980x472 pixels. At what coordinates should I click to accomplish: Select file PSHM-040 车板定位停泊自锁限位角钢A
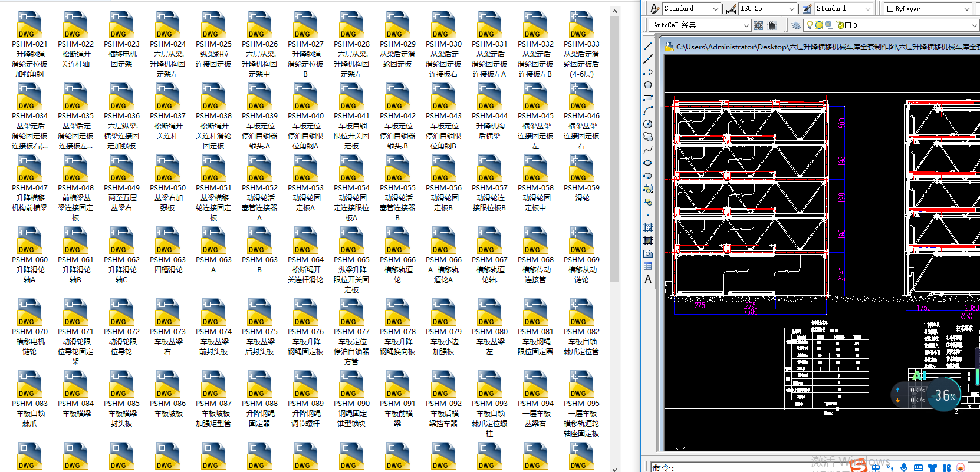(x=305, y=117)
